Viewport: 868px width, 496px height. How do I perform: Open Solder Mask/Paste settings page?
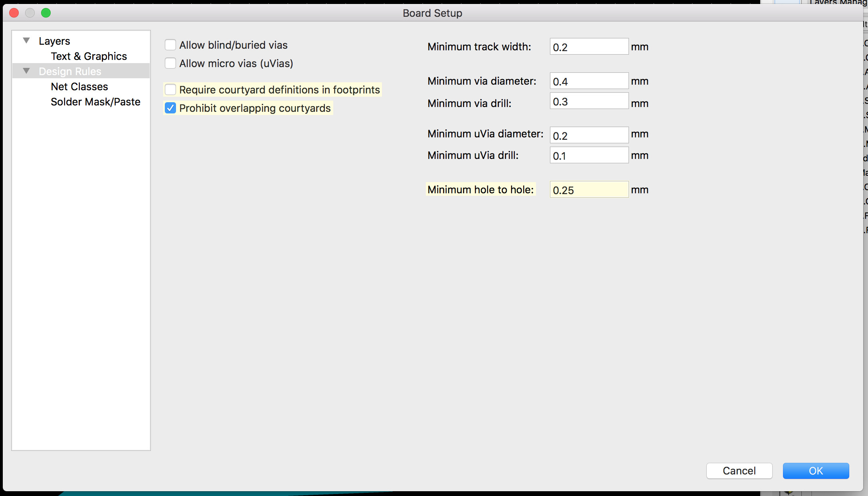95,102
